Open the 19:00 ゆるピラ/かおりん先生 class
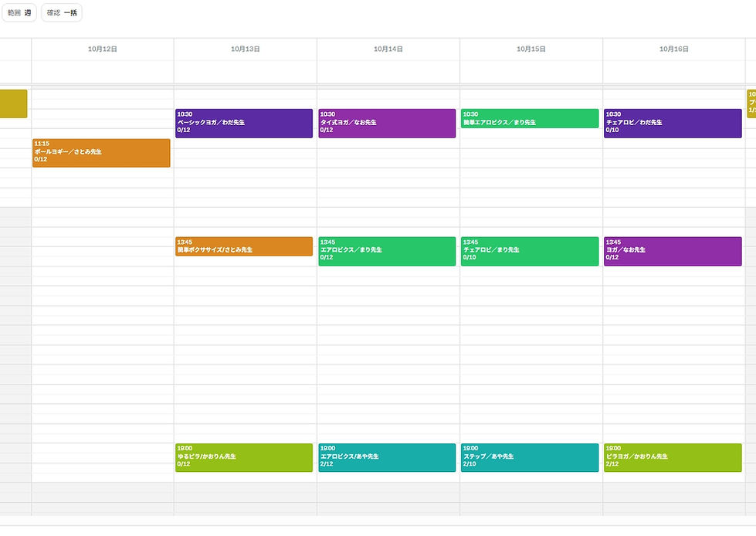The height and width of the screenshot is (536, 756). (244, 458)
